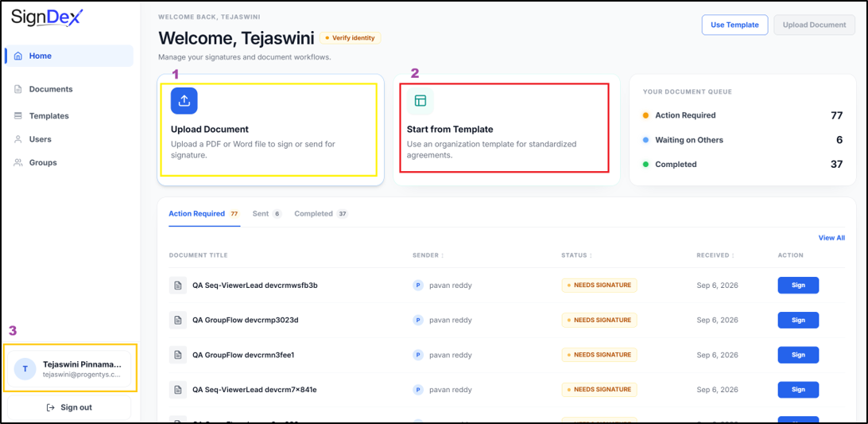Click the Templates icon in sidebar

click(18, 116)
